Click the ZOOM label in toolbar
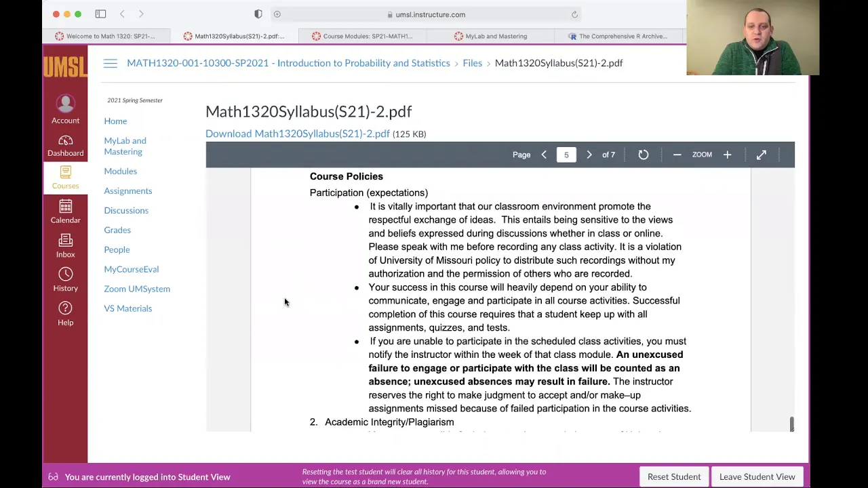Viewport: 868px width, 488px height. (x=702, y=155)
